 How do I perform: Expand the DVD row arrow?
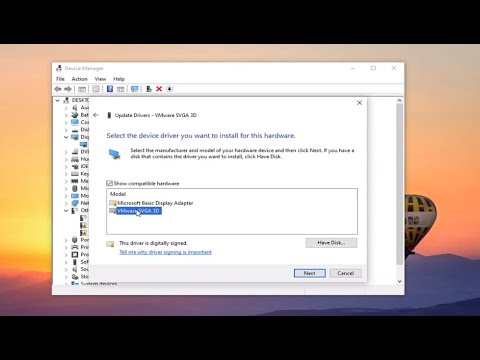point(66,152)
